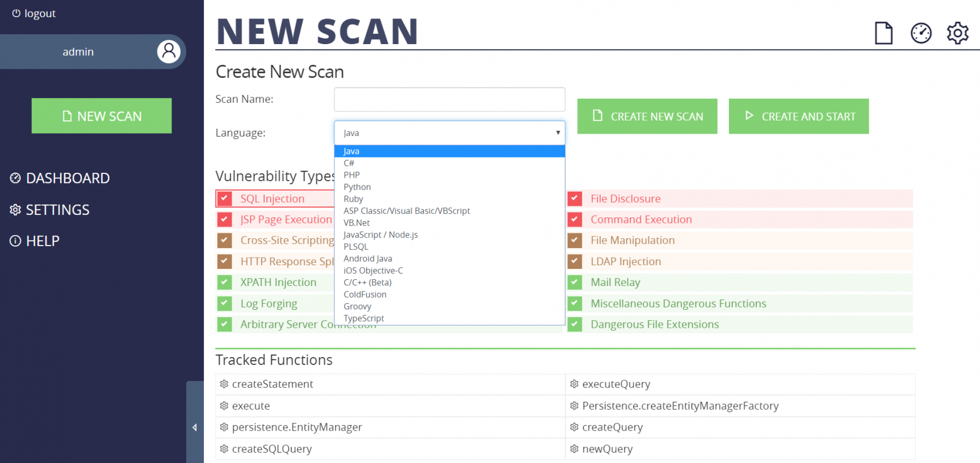
Task: Click the CREATE NEW SCAN button
Action: (647, 116)
